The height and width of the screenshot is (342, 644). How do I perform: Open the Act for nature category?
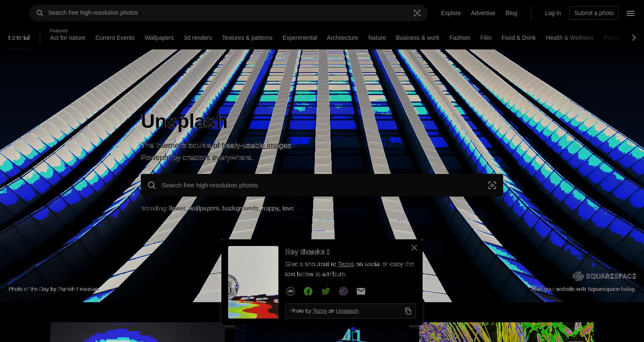point(68,38)
